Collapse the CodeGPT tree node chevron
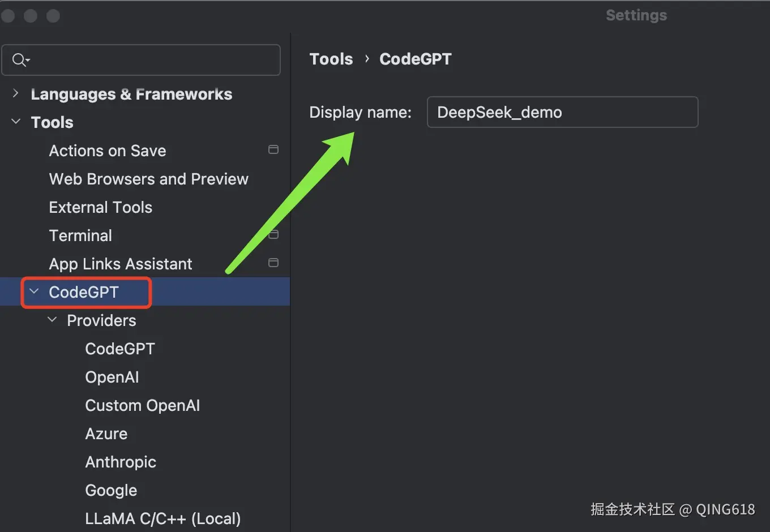770x532 pixels. click(34, 291)
